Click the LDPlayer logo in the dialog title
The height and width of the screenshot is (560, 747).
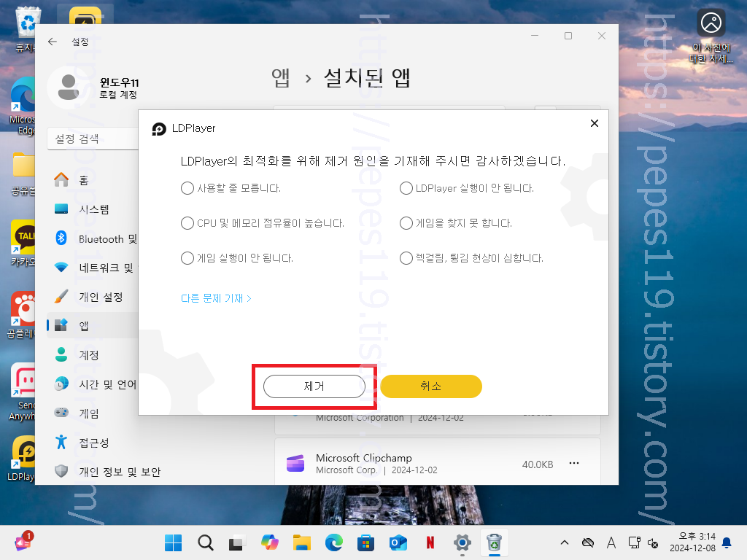pos(158,128)
